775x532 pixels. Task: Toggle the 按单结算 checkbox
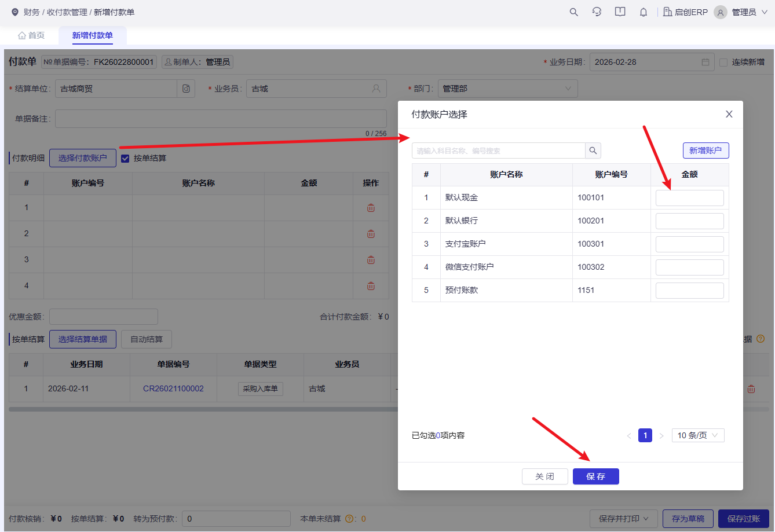(125, 158)
